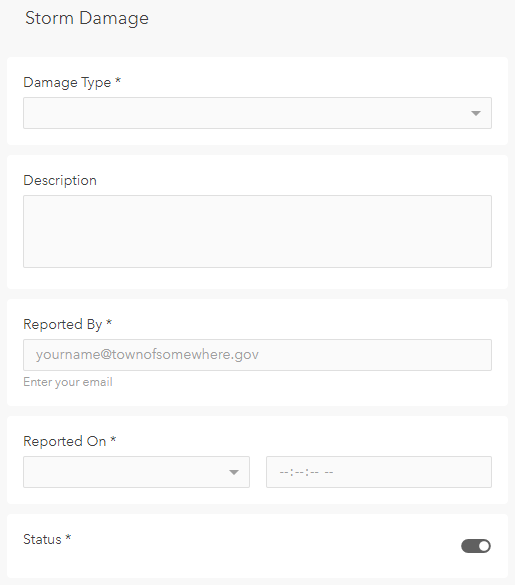Viewport: 515px width, 585px height.
Task: Click the Enter your email hint
Action: [68, 382]
